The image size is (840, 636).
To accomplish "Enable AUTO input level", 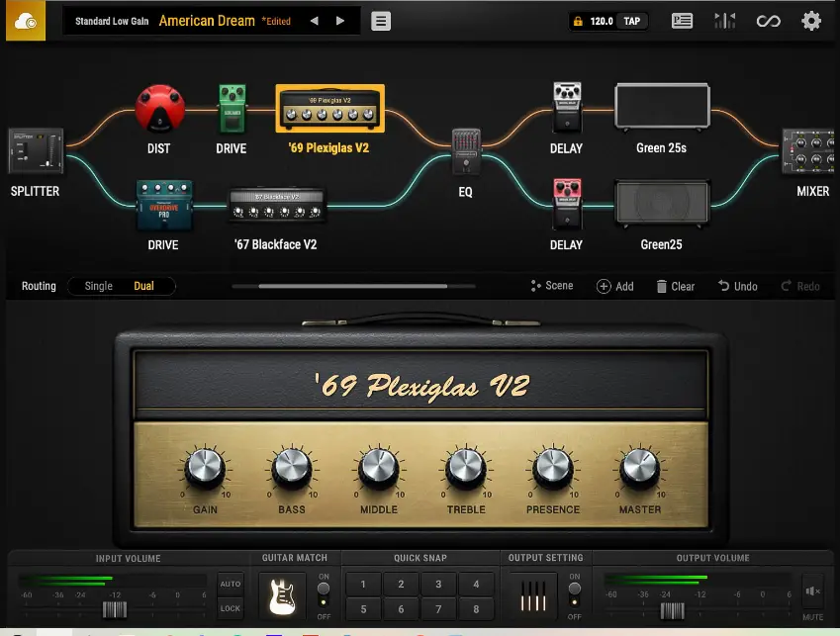I will pos(231,584).
